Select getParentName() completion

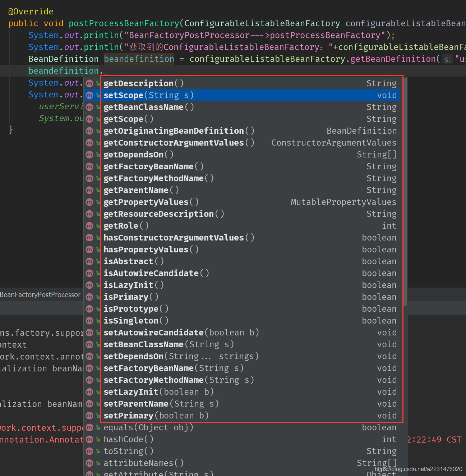(x=243, y=190)
